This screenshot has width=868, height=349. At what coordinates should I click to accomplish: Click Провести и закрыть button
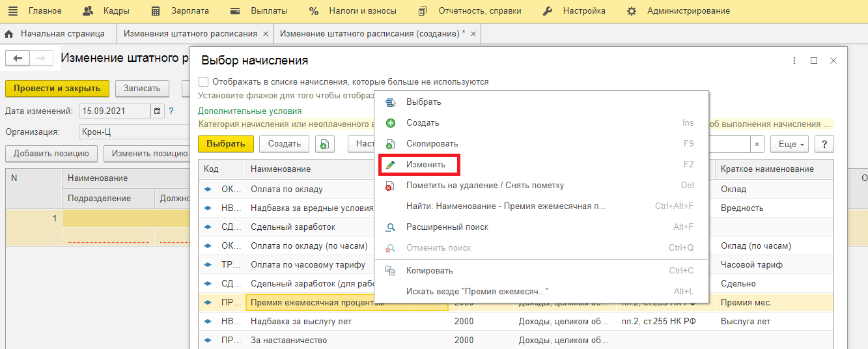point(57,89)
